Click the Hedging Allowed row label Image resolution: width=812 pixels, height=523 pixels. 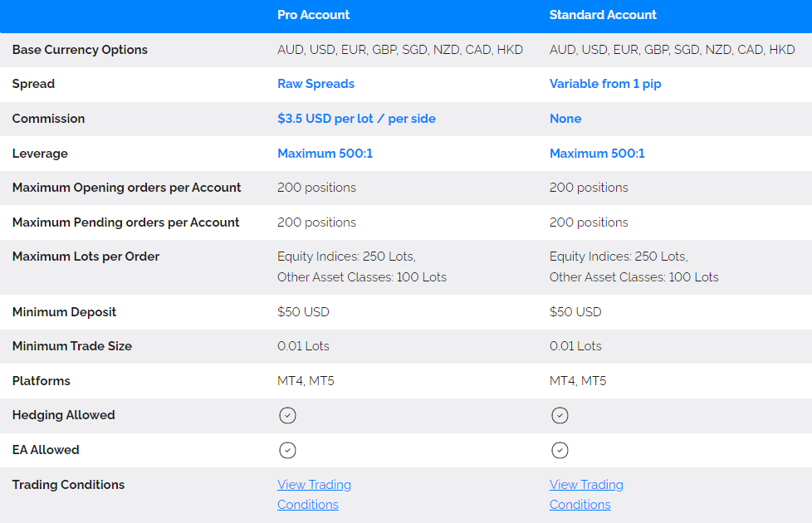click(x=64, y=415)
